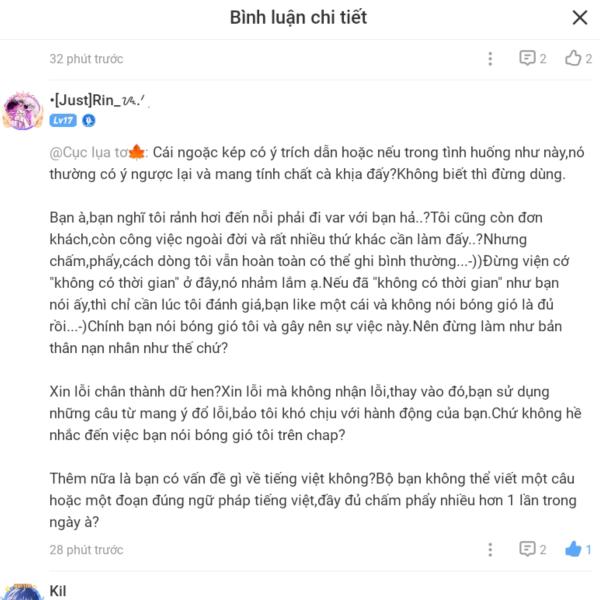Open three-dot menu on Rin's comment
The width and height of the screenshot is (600, 600).
pyautogui.click(x=490, y=549)
